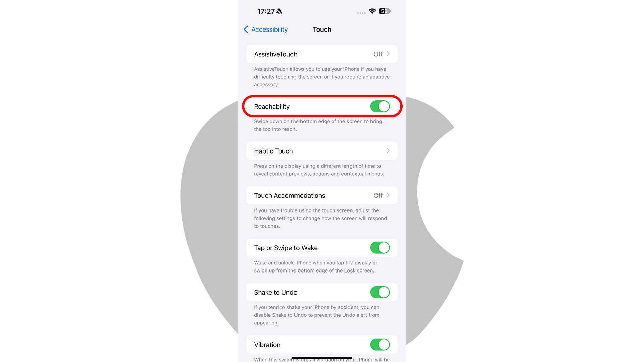This screenshot has height=362, width=644.
Task: Open AssistiveTouch detail page
Action: click(322, 54)
